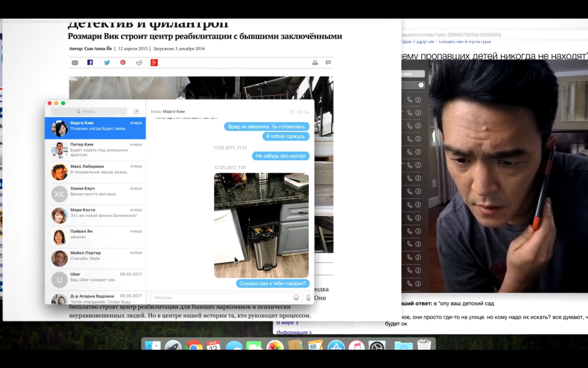Click the message Вряд ли завалила. Ты готовилась.
This screenshot has width=588, height=368.
[267, 127]
